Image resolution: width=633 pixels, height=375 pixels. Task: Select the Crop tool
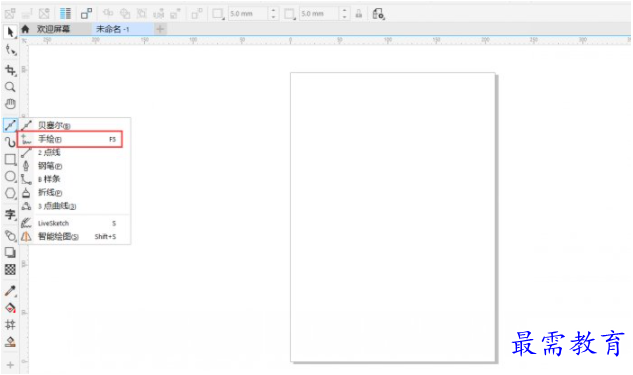(x=10, y=70)
